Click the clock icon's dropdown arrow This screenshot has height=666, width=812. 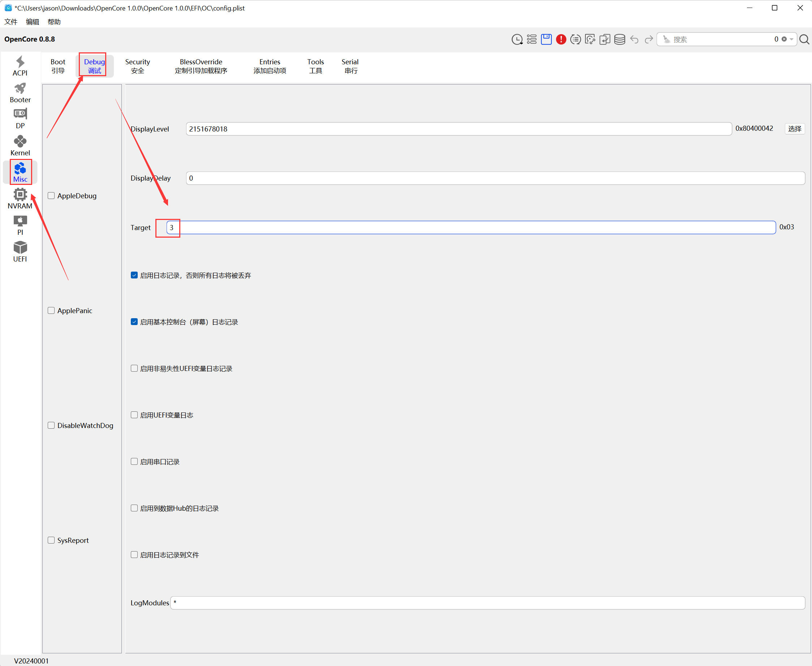click(521, 43)
